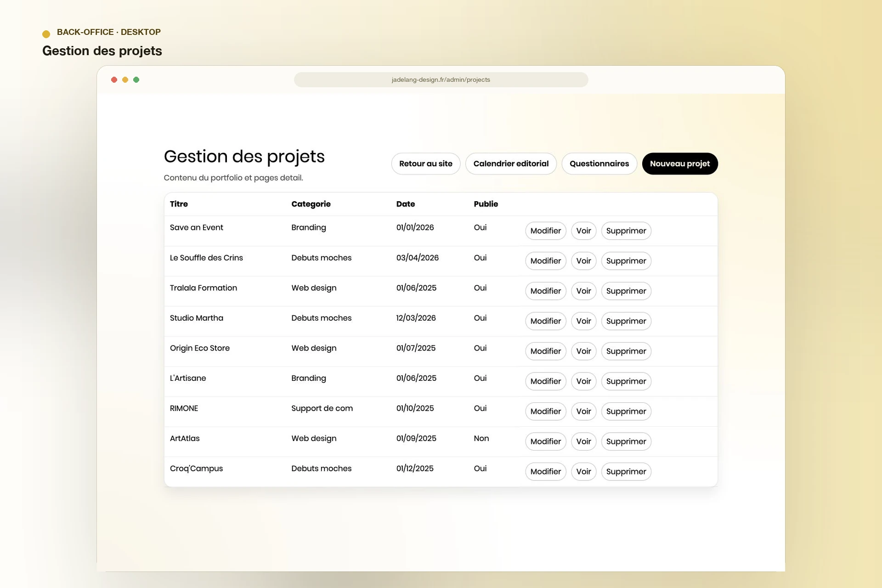Select the Tralala Formation title
882x588 pixels.
click(203, 288)
